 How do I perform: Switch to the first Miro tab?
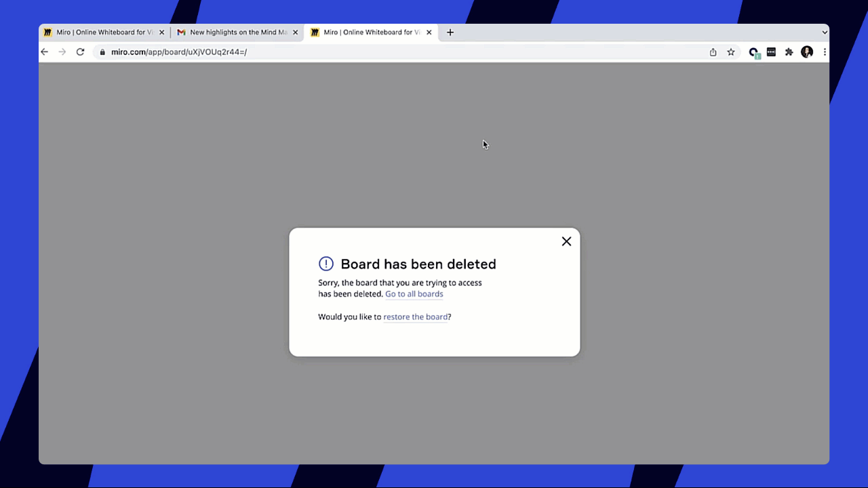[102, 33]
